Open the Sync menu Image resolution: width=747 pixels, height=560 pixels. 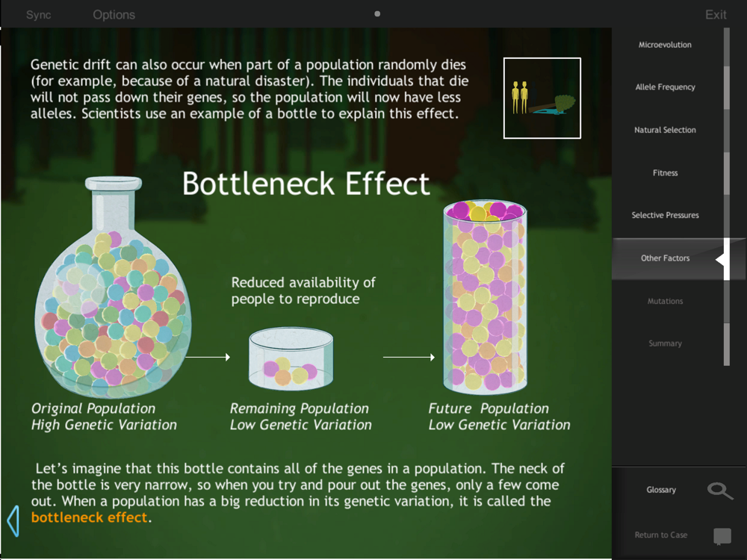click(39, 15)
